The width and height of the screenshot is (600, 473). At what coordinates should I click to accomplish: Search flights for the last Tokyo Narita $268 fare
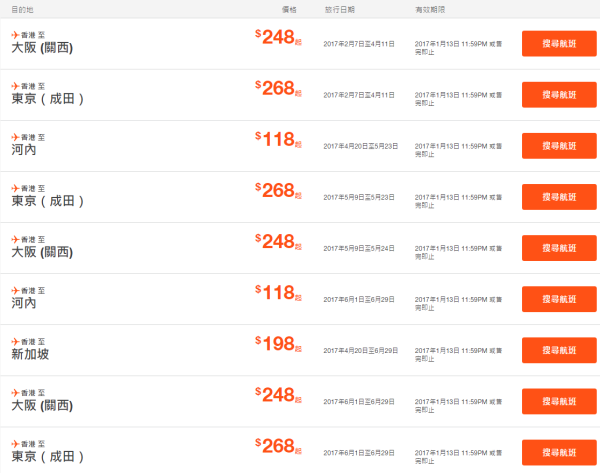tap(559, 453)
